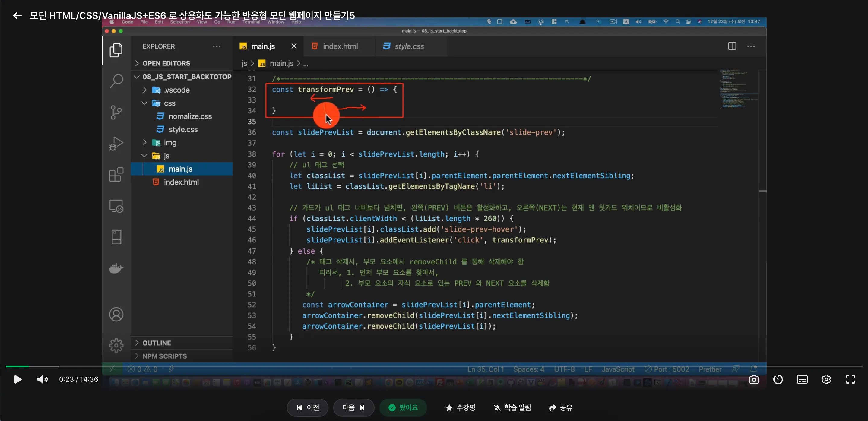Close the main.js tab
Viewport: 868px width, 421px height.
coord(294,46)
